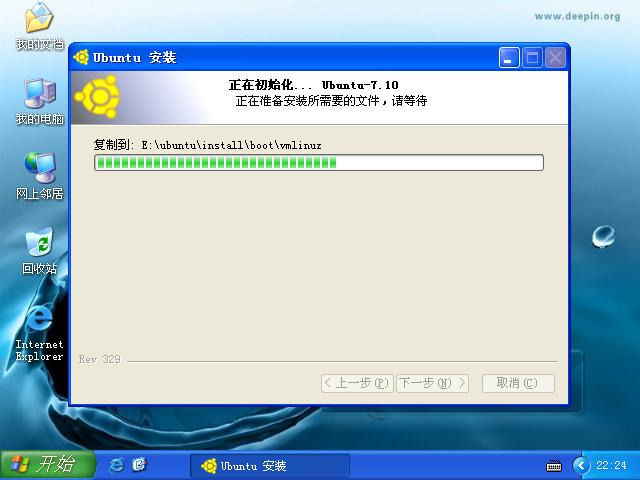Open the 开始 Start menu
The width and height of the screenshot is (640, 480).
tap(47, 465)
